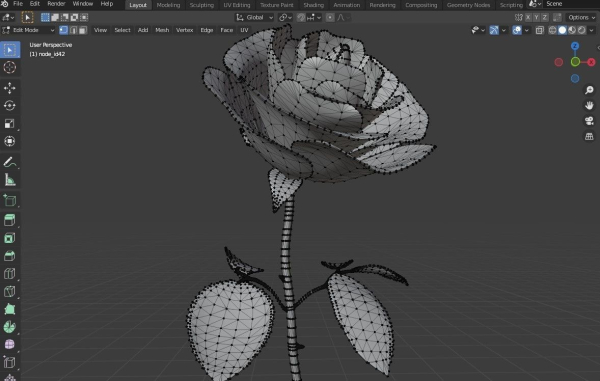The height and width of the screenshot is (381, 600).
Task: Open the UV menu
Action: coord(244,30)
